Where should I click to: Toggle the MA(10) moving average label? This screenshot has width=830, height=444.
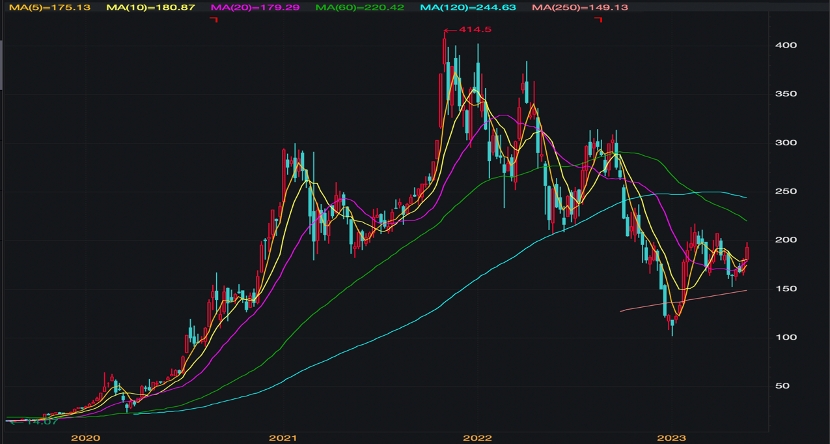click(150, 7)
